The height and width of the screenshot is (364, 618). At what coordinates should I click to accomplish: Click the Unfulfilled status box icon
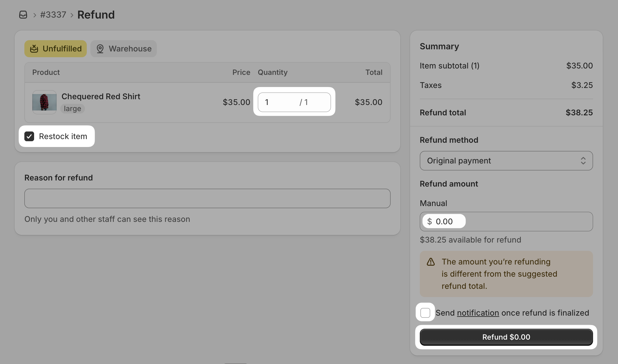(x=34, y=49)
